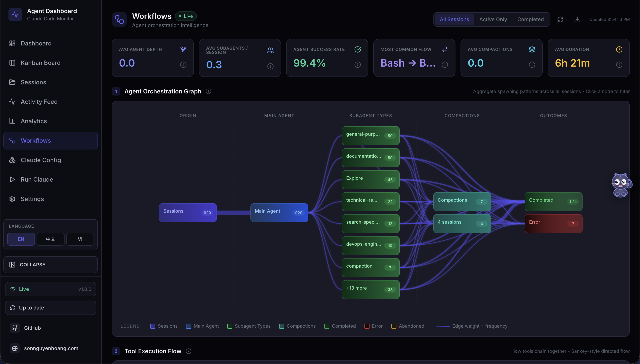640x364 pixels.
Task: Click the Abandoned legend swatch
Action: [394, 326]
